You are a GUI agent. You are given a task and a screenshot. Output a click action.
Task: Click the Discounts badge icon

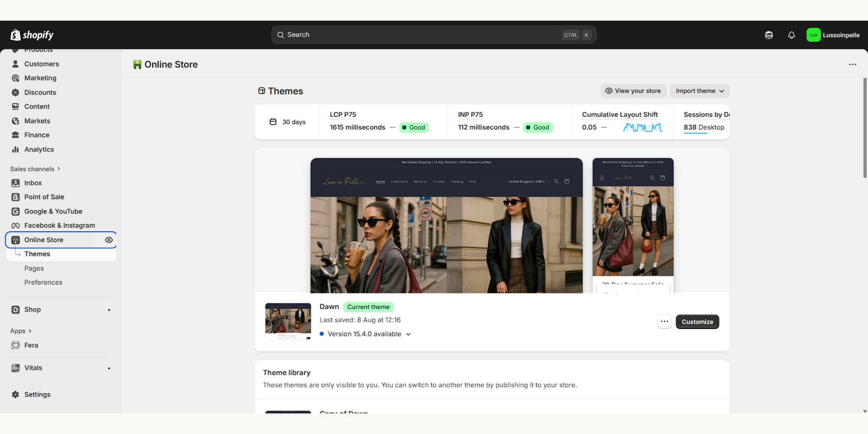(16, 92)
